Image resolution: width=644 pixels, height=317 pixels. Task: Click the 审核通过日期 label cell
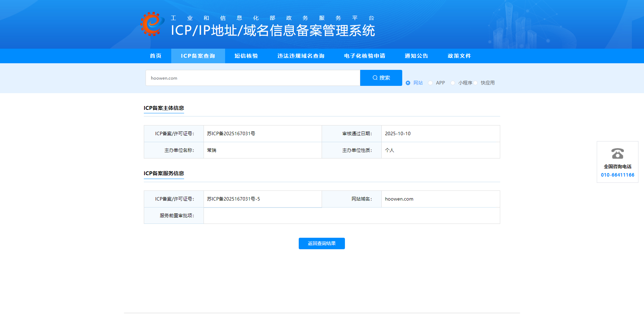352,133
